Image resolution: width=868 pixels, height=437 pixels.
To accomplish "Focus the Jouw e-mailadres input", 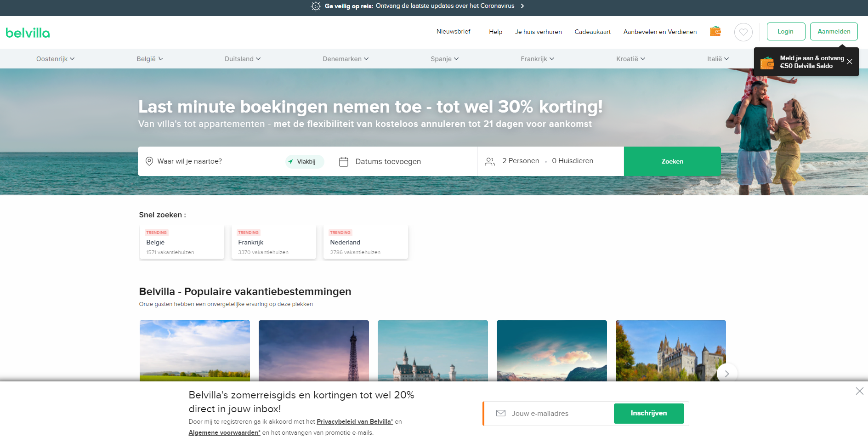I will (560, 414).
